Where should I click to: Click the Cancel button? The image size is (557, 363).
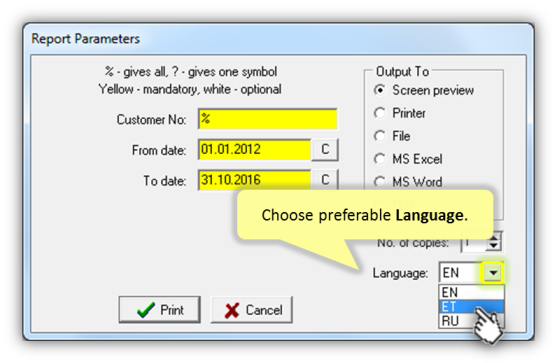(252, 310)
